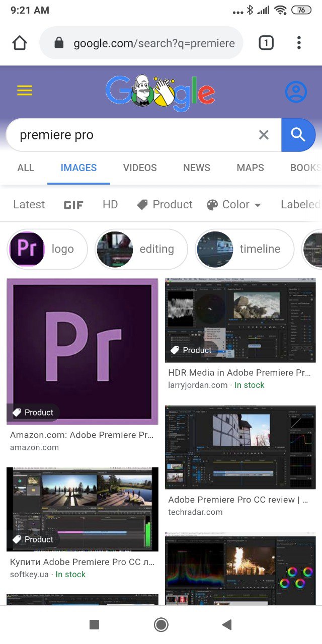
Task: Open the softkey.ua Premiere screenshot thumbnail
Action: [83, 509]
